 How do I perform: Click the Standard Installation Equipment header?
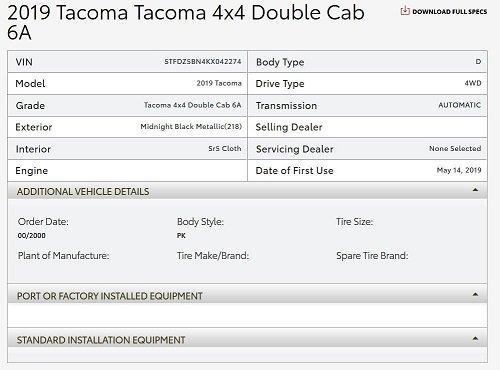coord(247,339)
